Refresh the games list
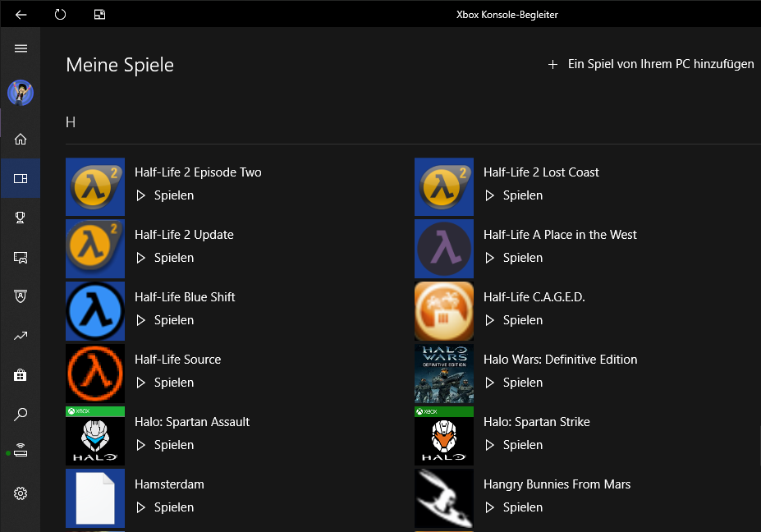This screenshot has height=532, width=761. 60,15
